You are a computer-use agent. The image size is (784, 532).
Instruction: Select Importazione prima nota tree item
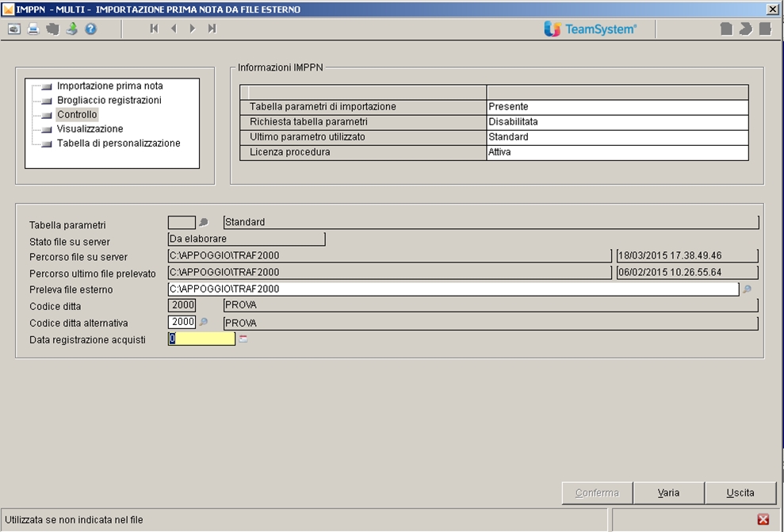click(109, 86)
